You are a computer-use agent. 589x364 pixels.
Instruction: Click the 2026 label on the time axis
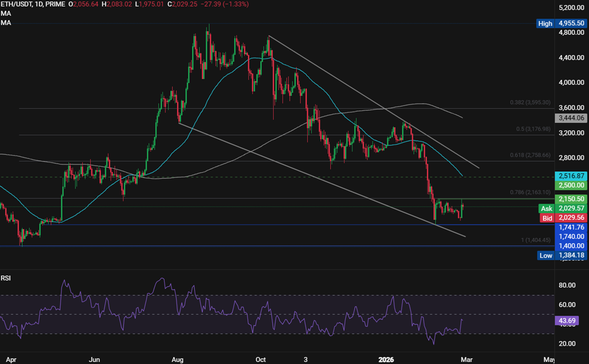click(x=386, y=359)
